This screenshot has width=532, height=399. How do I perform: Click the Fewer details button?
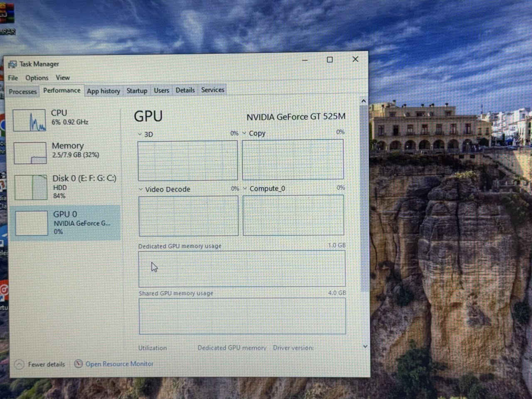point(46,365)
